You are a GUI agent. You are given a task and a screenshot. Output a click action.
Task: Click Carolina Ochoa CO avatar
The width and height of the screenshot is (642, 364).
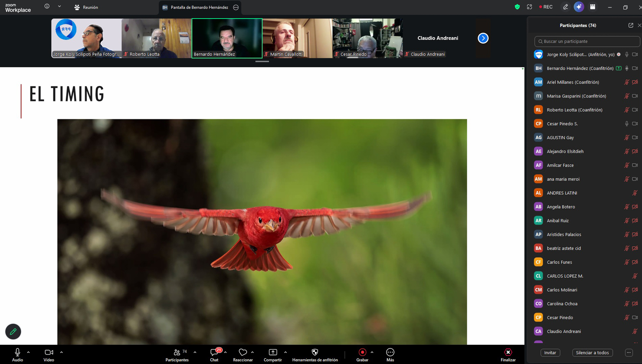coord(538,303)
